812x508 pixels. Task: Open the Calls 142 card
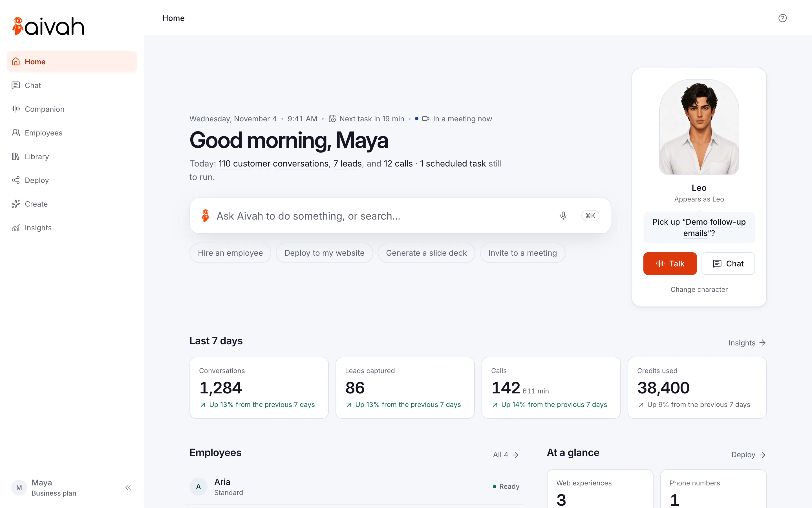[x=551, y=388]
